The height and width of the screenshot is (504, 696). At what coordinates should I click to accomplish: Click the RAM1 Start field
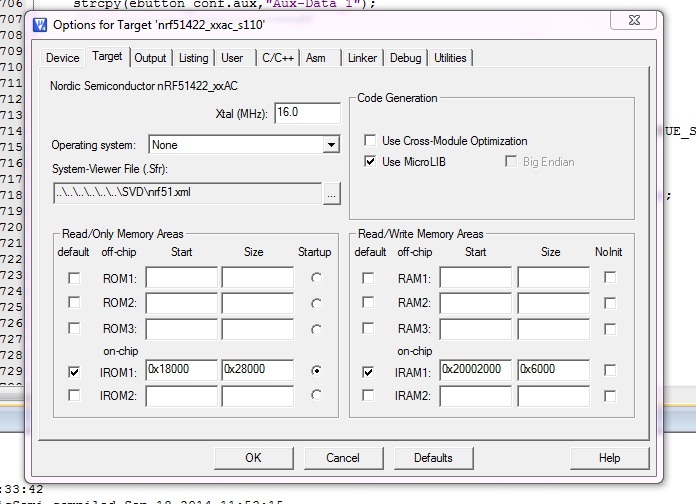tap(476, 278)
